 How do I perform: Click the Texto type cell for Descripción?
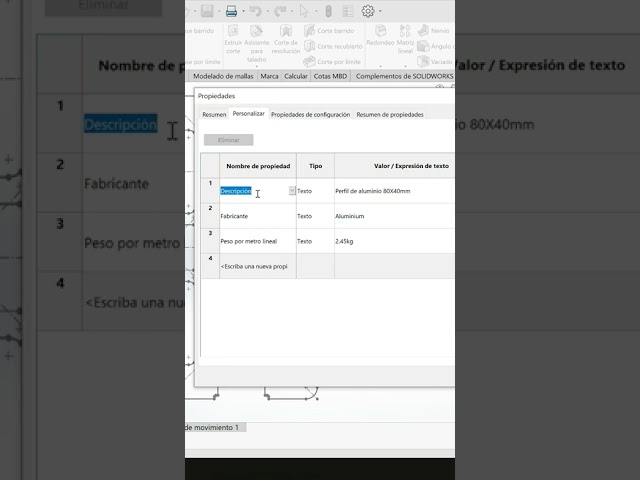315,191
